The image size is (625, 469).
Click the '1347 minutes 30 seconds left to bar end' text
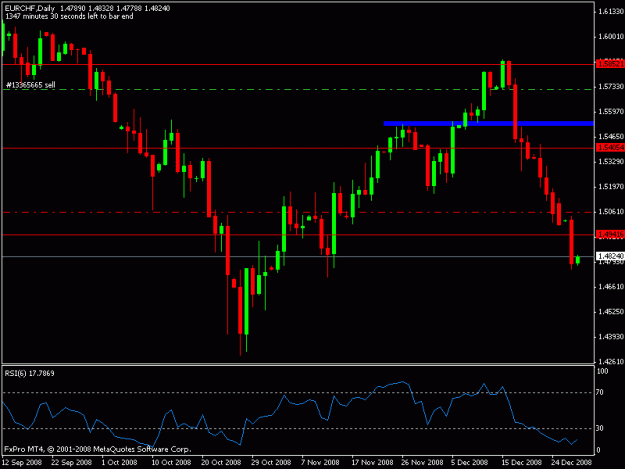click(69, 16)
